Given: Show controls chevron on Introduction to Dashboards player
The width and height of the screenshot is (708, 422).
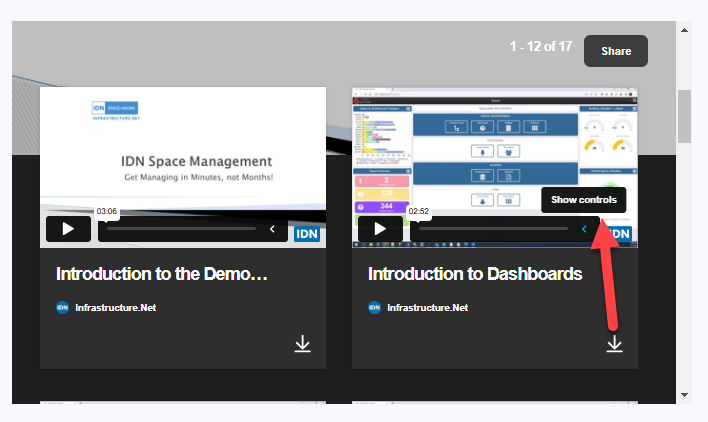Looking at the screenshot, I should click(584, 229).
